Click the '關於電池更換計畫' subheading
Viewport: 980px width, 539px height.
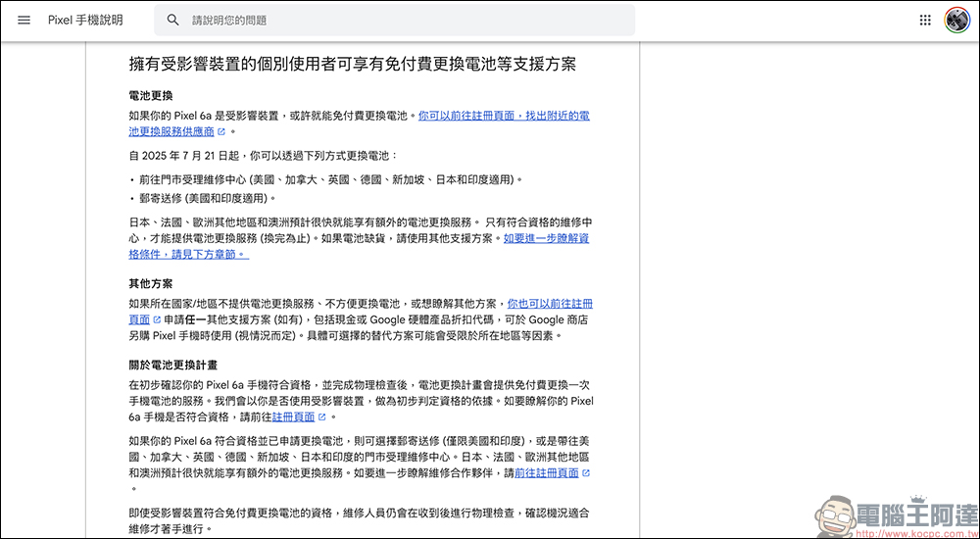click(173, 365)
